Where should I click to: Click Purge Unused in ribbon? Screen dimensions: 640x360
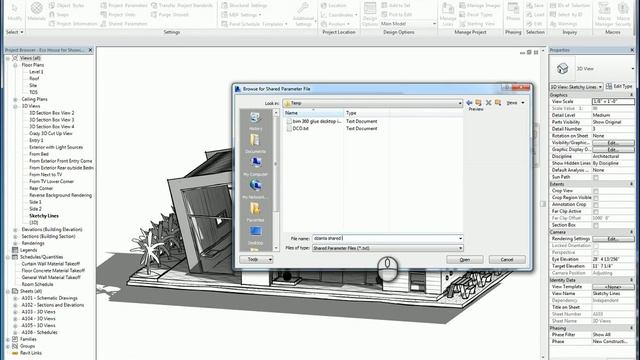coord(169,14)
